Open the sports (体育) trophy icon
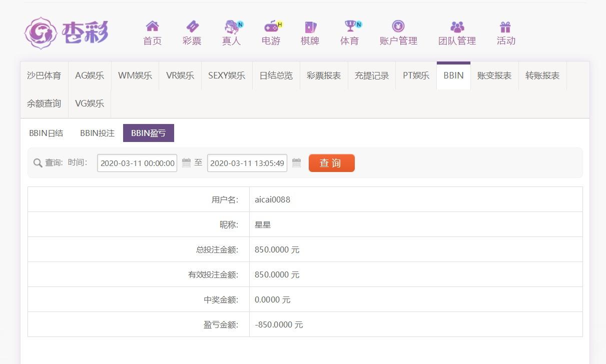Viewport: 606px width, 364px height. click(350, 26)
